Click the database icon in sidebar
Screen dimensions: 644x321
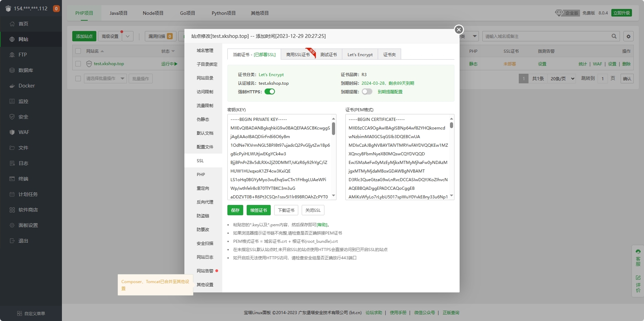[x=12, y=70]
